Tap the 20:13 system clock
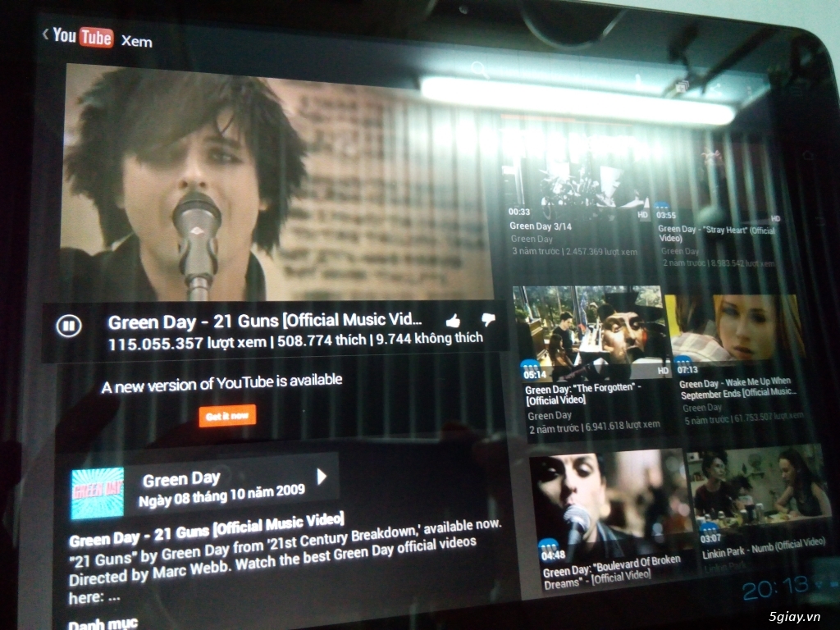The height and width of the screenshot is (630, 840). tap(774, 588)
